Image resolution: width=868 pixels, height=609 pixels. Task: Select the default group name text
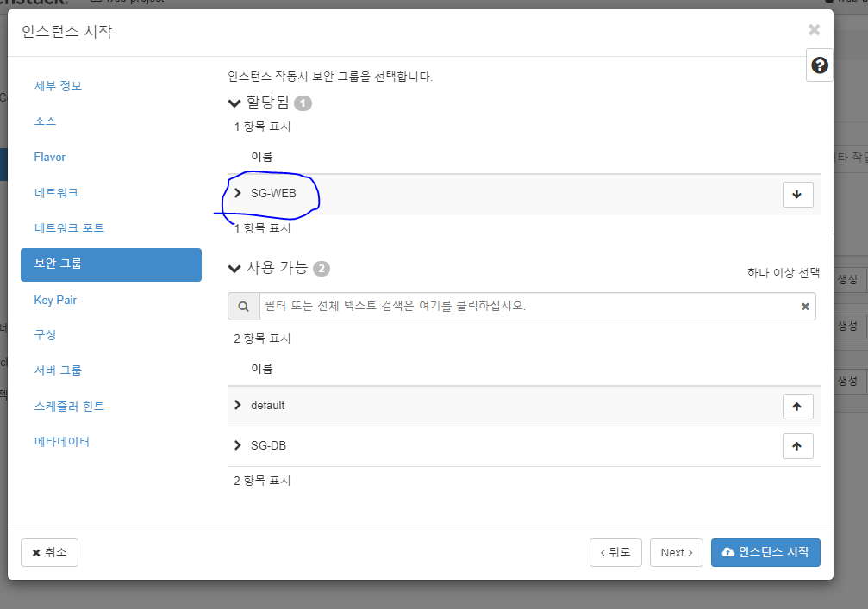click(x=267, y=405)
